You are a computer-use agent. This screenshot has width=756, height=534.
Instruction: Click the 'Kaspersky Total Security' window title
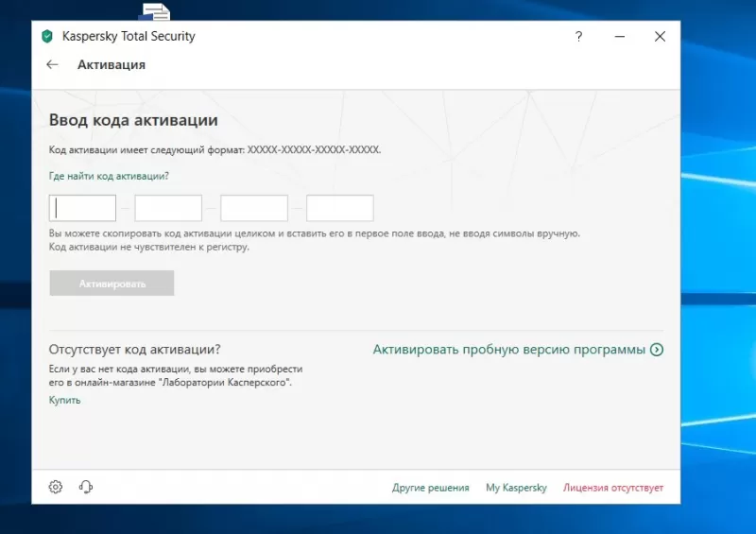pos(129,36)
